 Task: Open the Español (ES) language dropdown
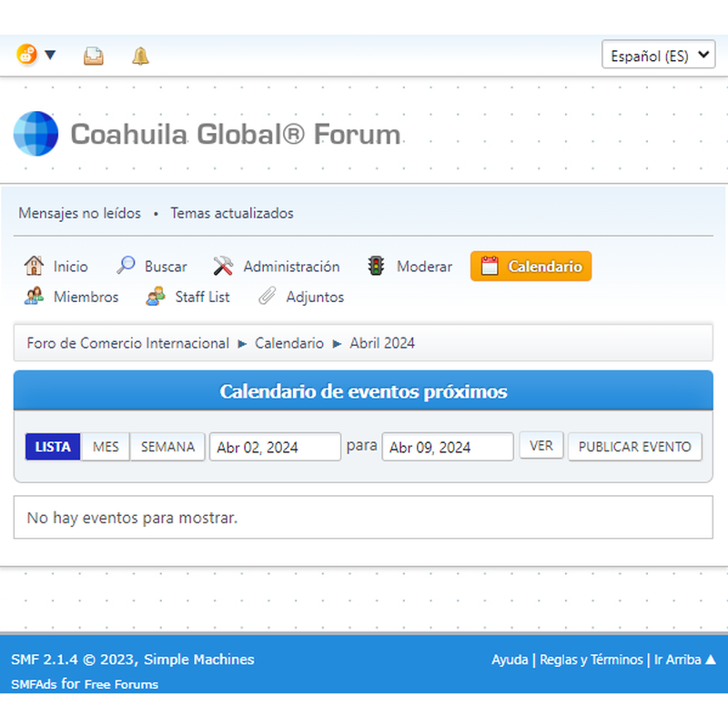click(658, 55)
